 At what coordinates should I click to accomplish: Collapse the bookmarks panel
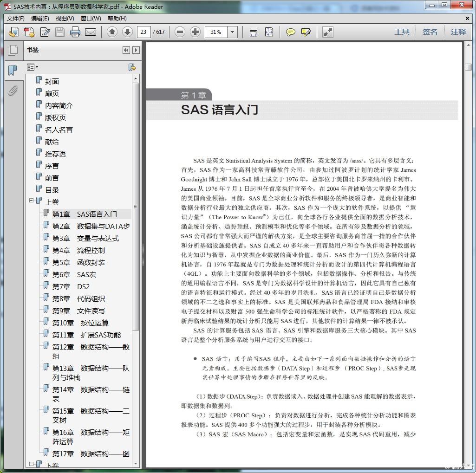coord(126,50)
